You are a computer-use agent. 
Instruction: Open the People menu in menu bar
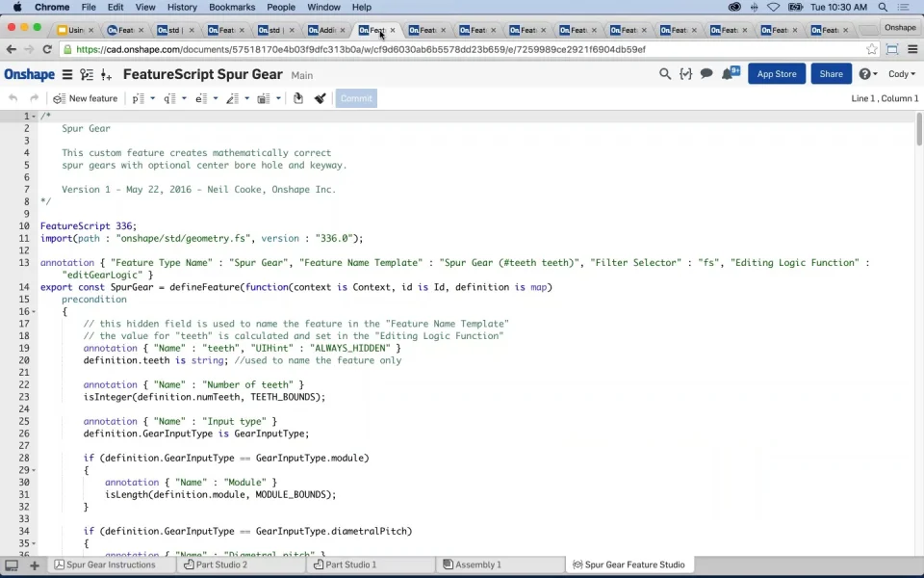281,7
